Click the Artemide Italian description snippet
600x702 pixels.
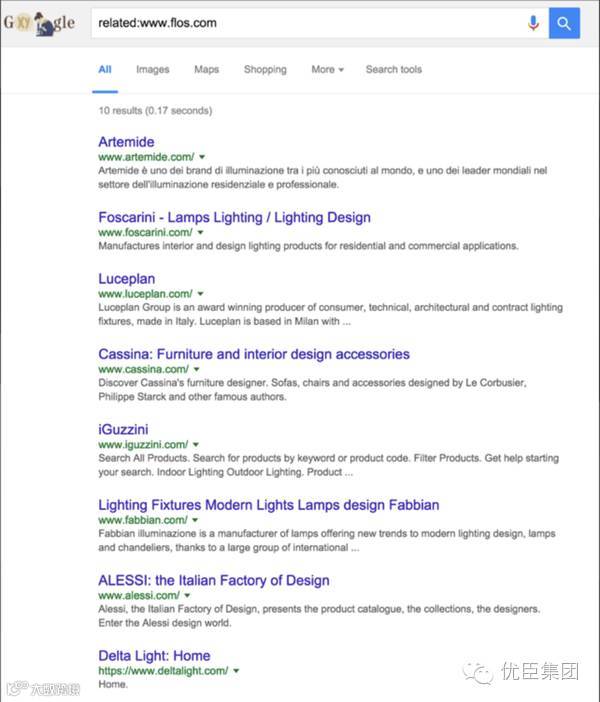[x=322, y=177]
